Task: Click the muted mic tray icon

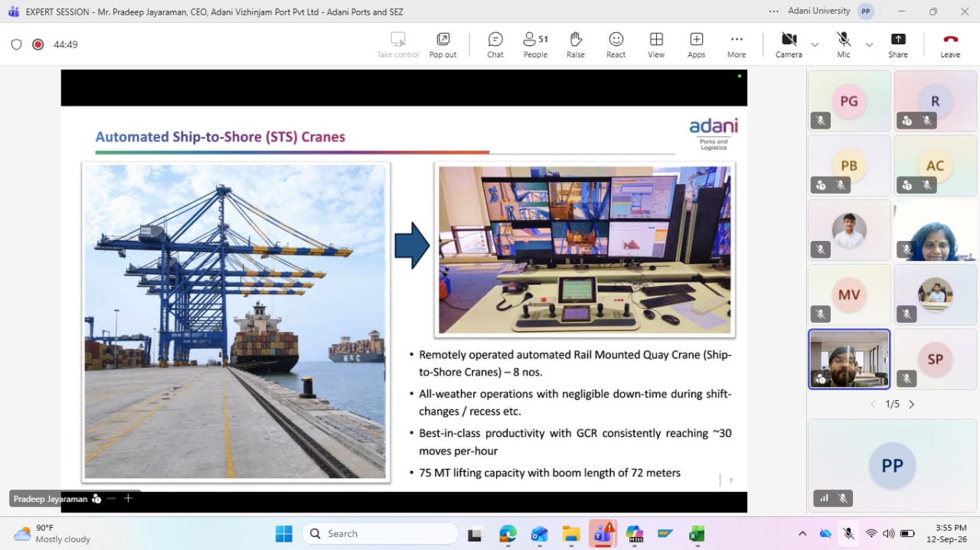Action: click(x=848, y=533)
